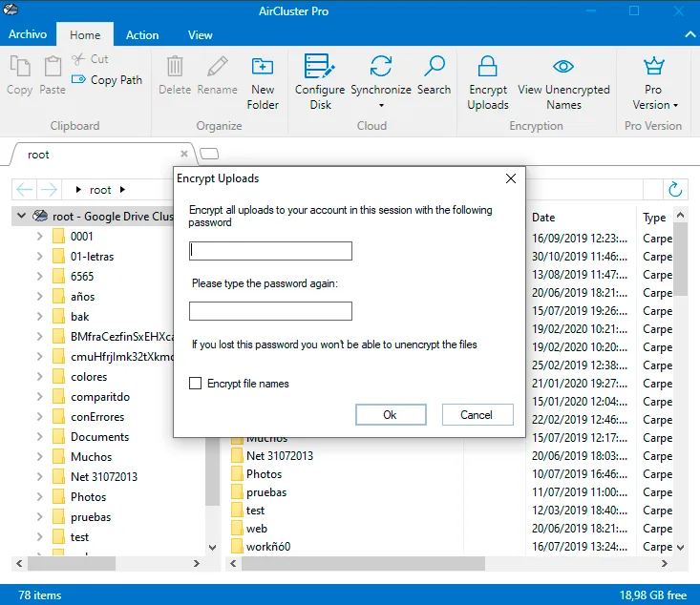The image size is (700, 605).
Task: Click the tree's scroll-down arrow
Action: (213, 547)
